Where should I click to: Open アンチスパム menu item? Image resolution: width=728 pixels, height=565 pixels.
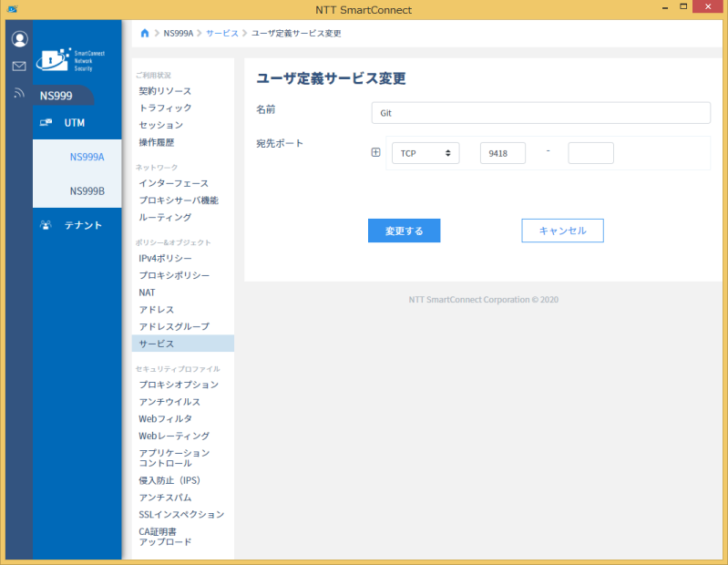coord(165,498)
